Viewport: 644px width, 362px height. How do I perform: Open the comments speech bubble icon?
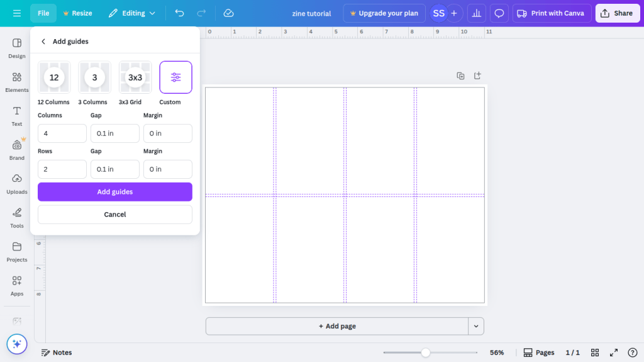[x=499, y=13]
